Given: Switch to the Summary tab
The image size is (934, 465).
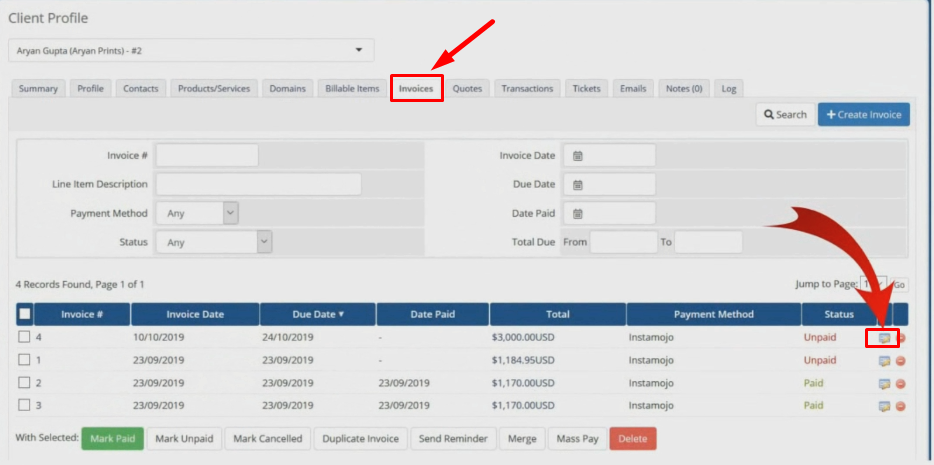Looking at the screenshot, I should [x=38, y=89].
